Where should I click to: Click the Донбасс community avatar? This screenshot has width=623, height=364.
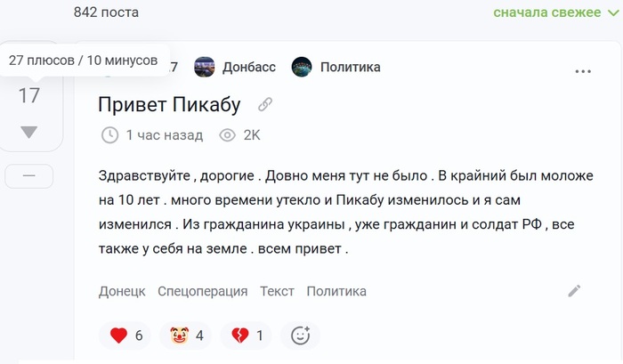point(205,67)
